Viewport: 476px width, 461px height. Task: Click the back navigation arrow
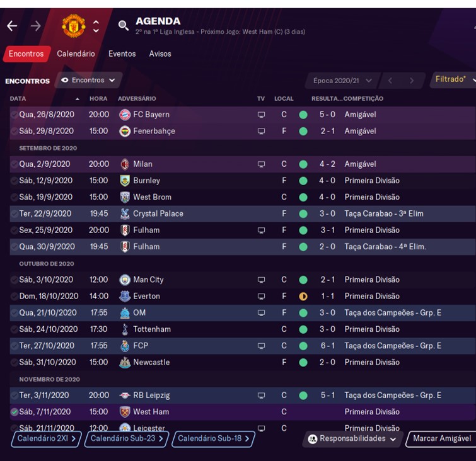coord(12,26)
